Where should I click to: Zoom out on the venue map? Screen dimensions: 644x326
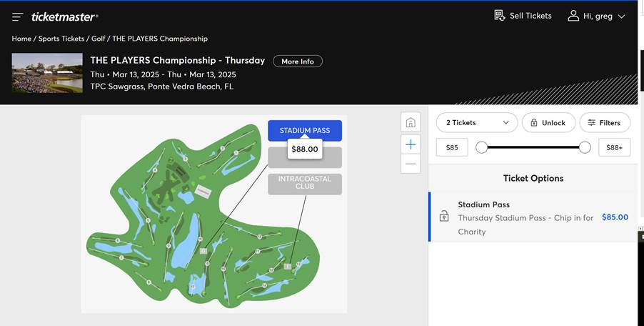point(410,164)
